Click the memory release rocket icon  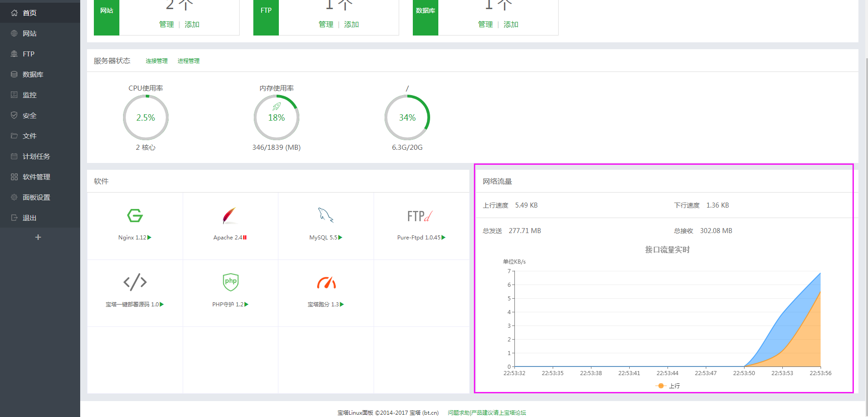(x=277, y=107)
